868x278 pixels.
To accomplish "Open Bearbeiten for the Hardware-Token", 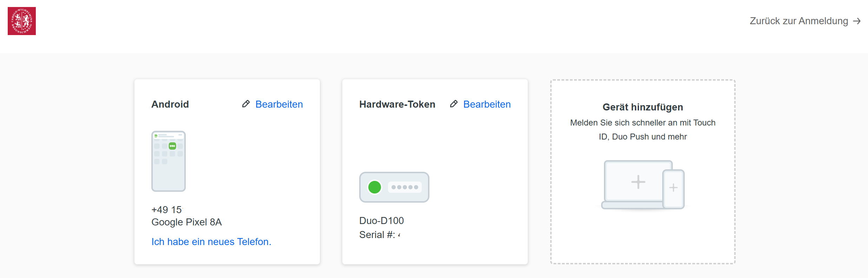I will click(487, 104).
